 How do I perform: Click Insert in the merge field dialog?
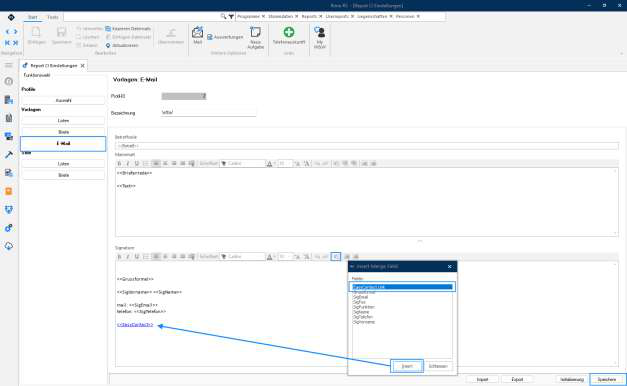point(407,366)
